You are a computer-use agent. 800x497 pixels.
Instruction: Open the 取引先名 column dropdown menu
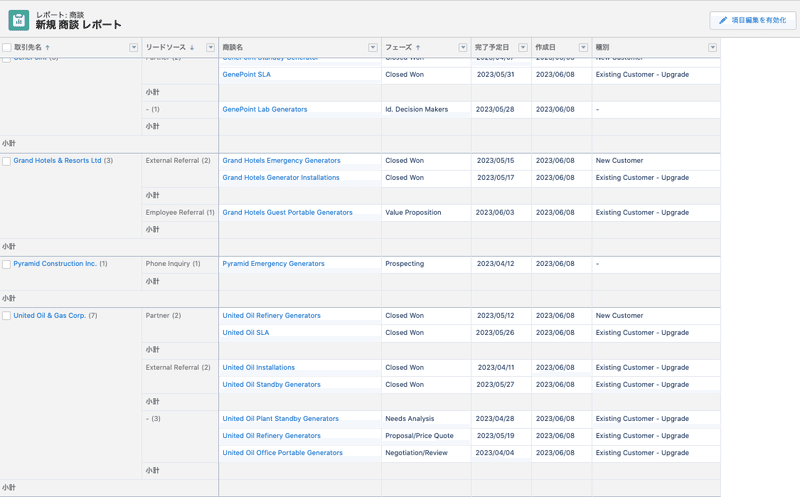(x=134, y=47)
